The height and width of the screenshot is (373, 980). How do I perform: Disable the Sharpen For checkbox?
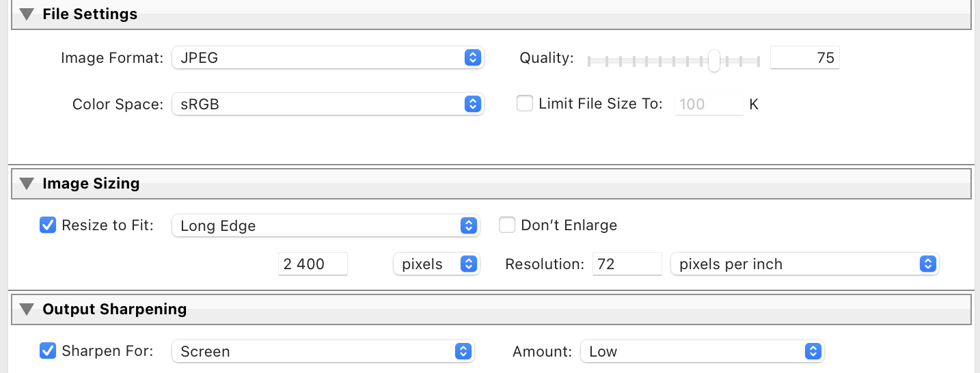click(48, 351)
